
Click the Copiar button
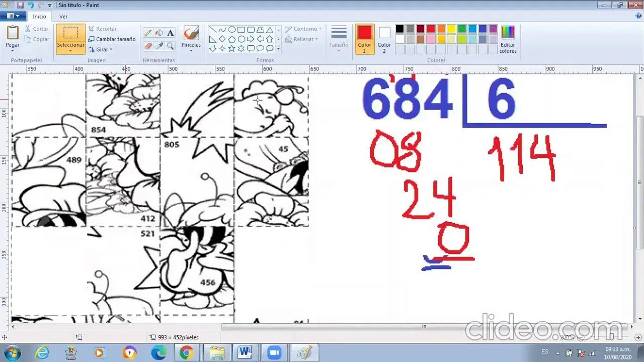37,39
